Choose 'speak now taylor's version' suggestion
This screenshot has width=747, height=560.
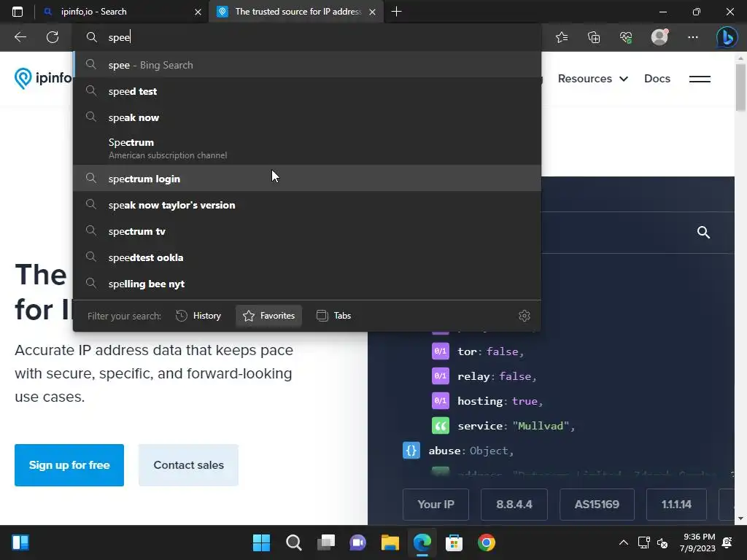pyautogui.click(x=307, y=205)
